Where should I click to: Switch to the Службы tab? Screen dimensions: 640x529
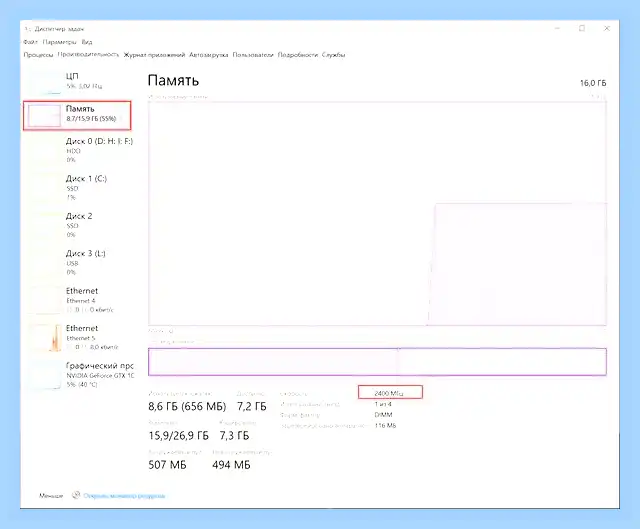pos(333,55)
